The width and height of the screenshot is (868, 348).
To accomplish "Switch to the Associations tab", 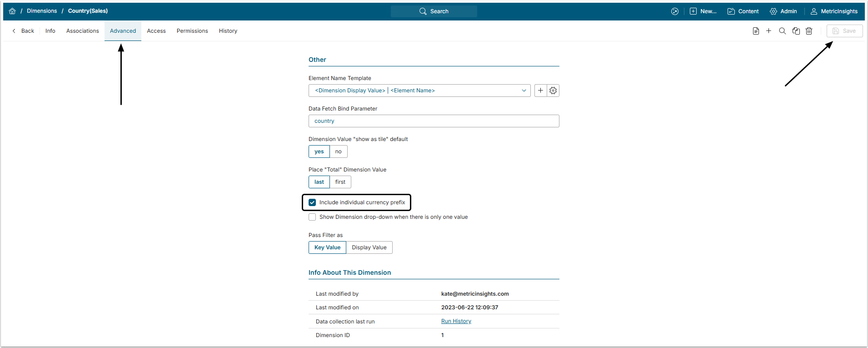I will [x=82, y=31].
